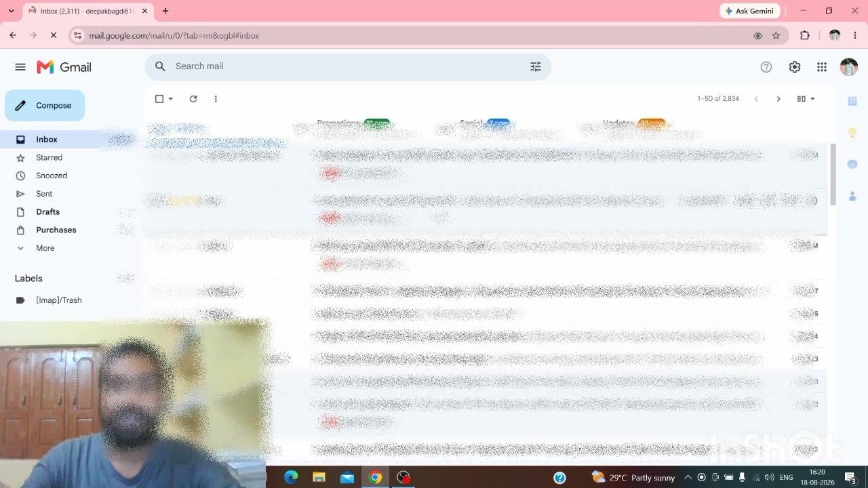Open Google Keep side panel icon

pyautogui.click(x=852, y=133)
